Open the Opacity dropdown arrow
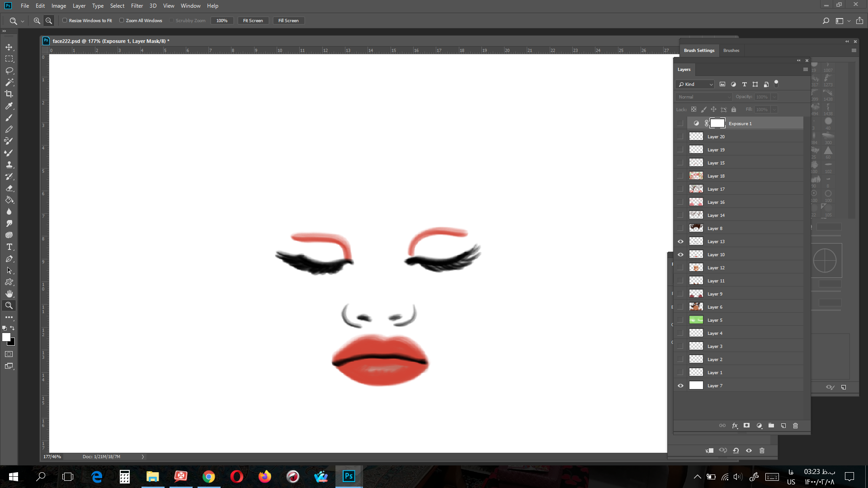 tap(774, 97)
